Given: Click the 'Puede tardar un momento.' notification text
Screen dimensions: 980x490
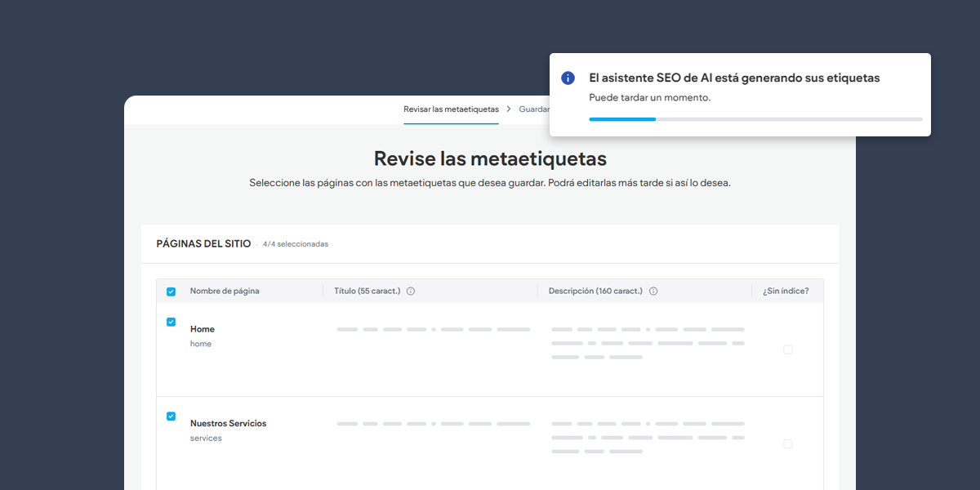Looking at the screenshot, I should 650,98.
